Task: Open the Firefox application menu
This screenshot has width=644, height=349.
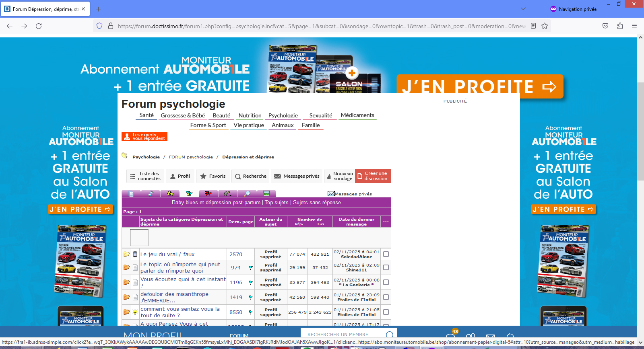Action: (634, 26)
